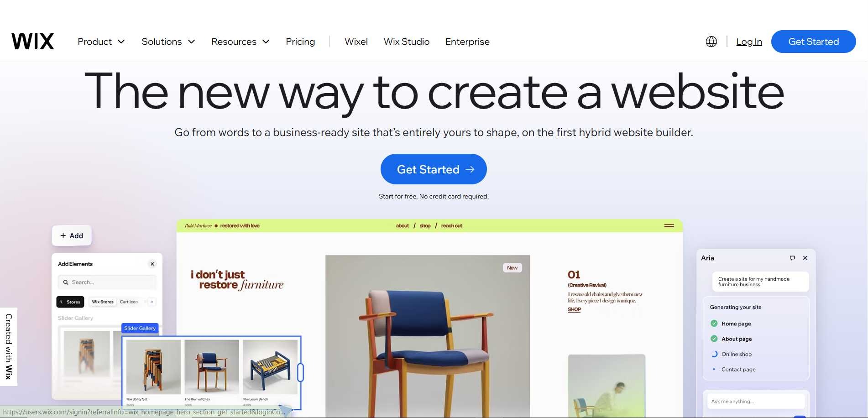Click the back arrow on Stores chip
The image size is (868, 418).
tap(62, 302)
